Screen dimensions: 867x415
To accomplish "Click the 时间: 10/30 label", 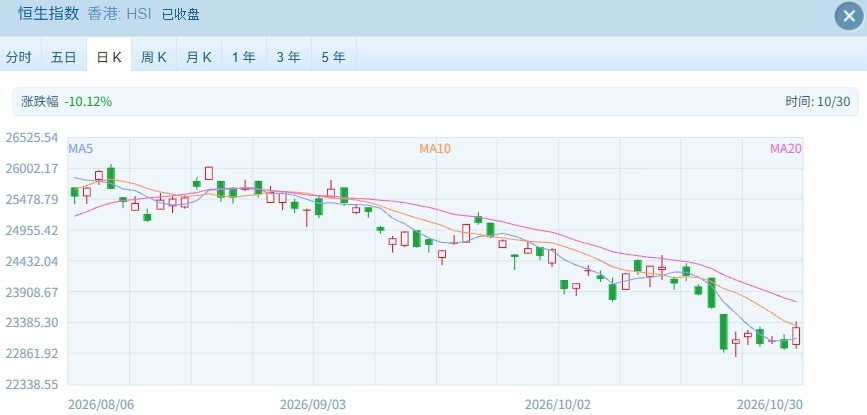I will 817,102.
